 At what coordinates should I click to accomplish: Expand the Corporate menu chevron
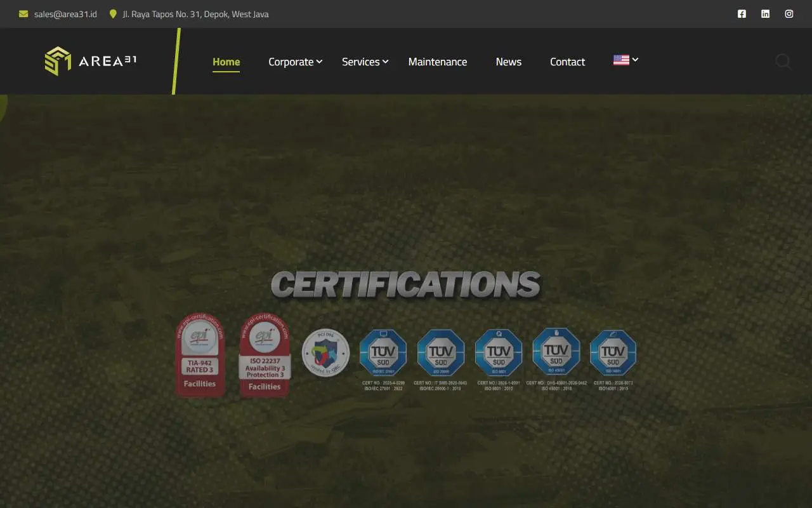[x=320, y=62]
